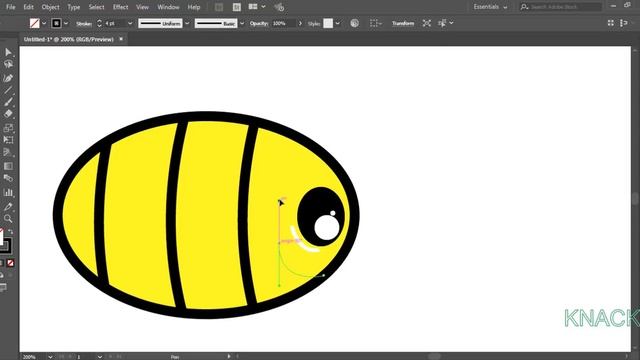Click the Stroke label link
Image resolution: width=640 pixels, height=360 pixels.
click(84, 24)
